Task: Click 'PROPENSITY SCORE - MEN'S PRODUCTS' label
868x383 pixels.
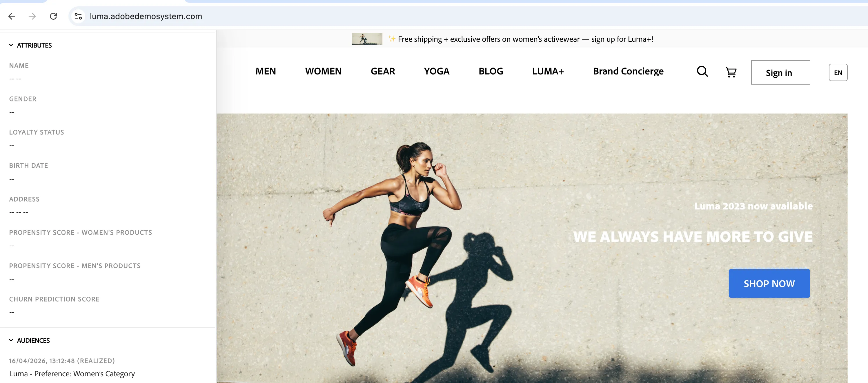Action: [x=75, y=266]
